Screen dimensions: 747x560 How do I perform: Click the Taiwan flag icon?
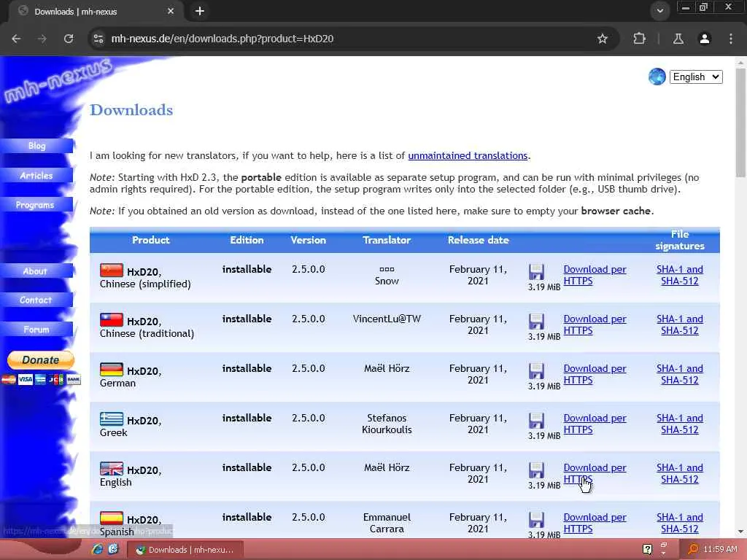coord(112,320)
